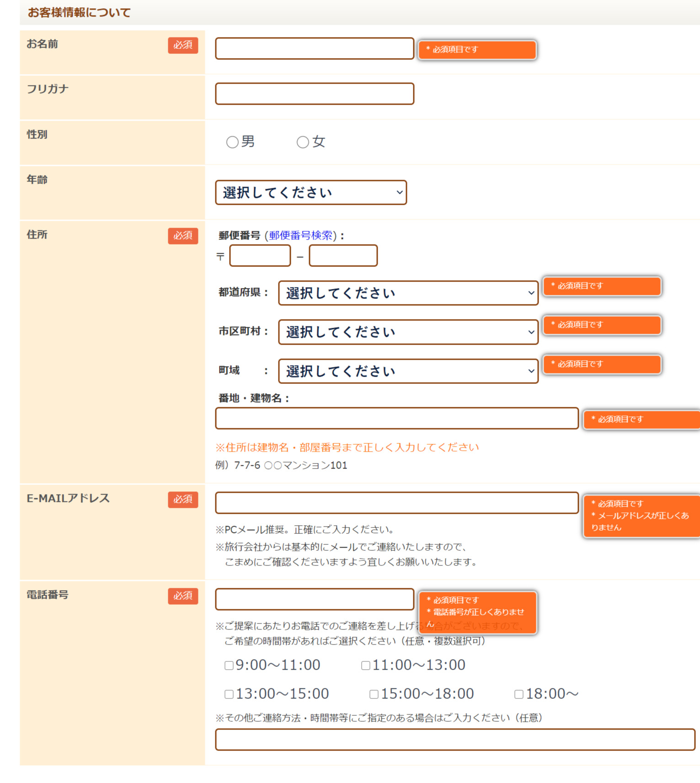Open the 年齢 age dropdown
Image resolution: width=700 pixels, height=783 pixels.
point(311,192)
